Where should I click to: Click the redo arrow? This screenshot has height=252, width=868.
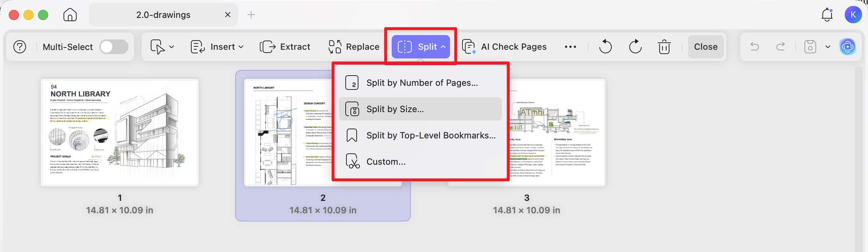click(x=781, y=47)
